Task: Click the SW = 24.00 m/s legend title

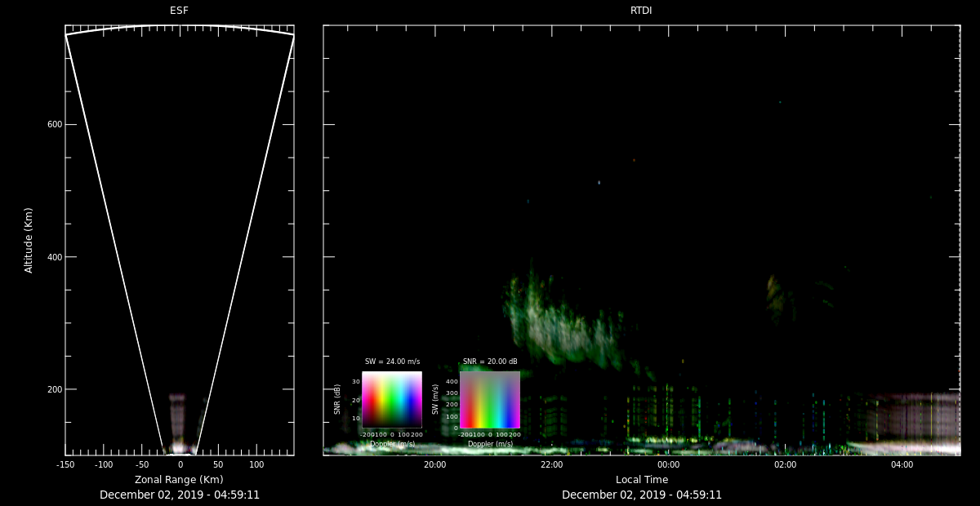Action: [392, 362]
